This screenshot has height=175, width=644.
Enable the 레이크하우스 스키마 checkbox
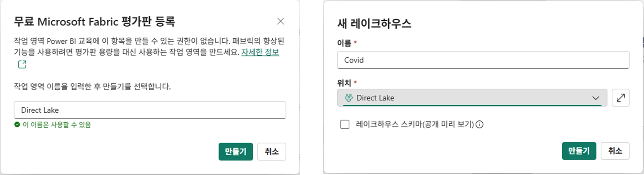point(345,124)
